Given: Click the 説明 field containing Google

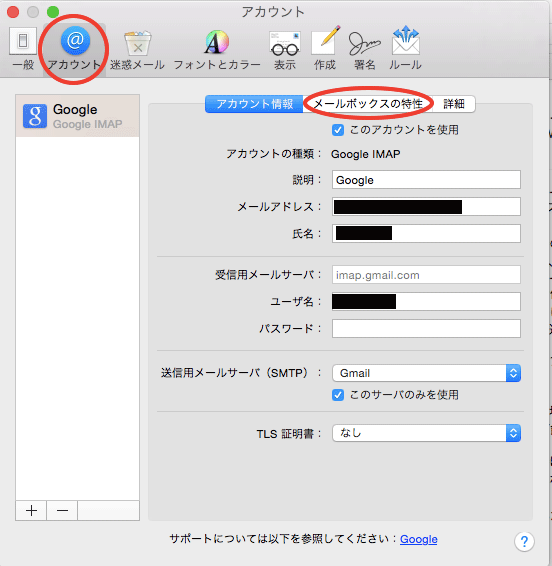Looking at the screenshot, I should 426,180.
